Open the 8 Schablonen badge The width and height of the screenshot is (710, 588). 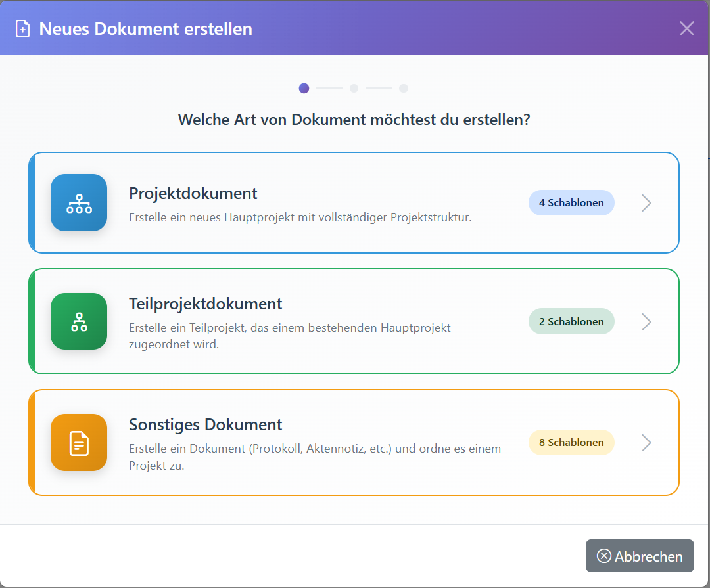point(571,442)
